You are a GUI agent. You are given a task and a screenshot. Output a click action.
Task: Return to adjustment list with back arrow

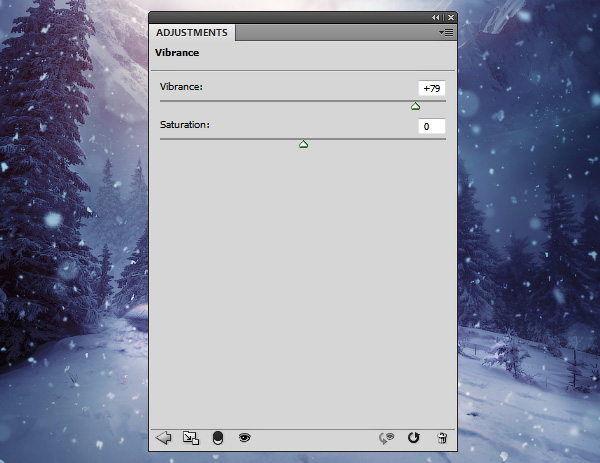coord(164,438)
